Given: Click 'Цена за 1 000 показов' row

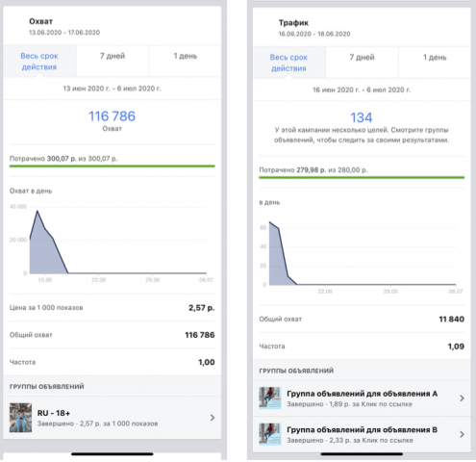Looking at the screenshot, I should click(x=113, y=308).
